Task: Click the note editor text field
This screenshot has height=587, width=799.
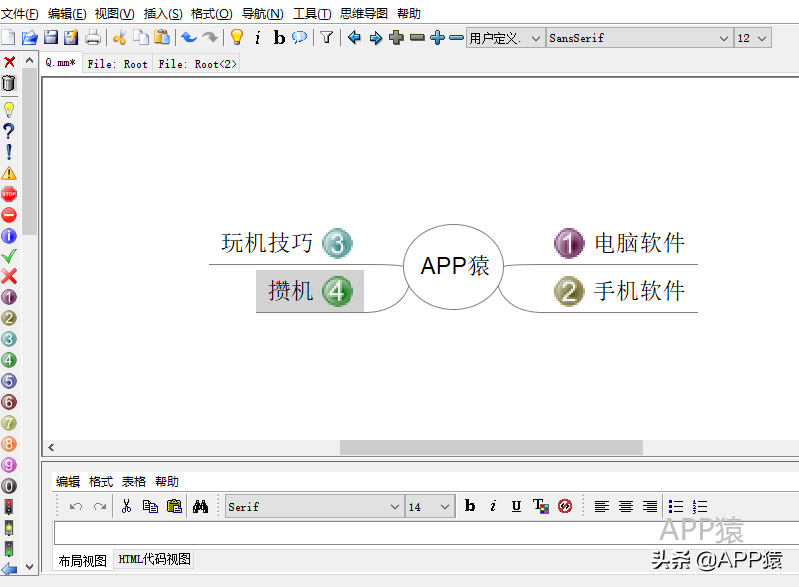Action: (426, 533)
